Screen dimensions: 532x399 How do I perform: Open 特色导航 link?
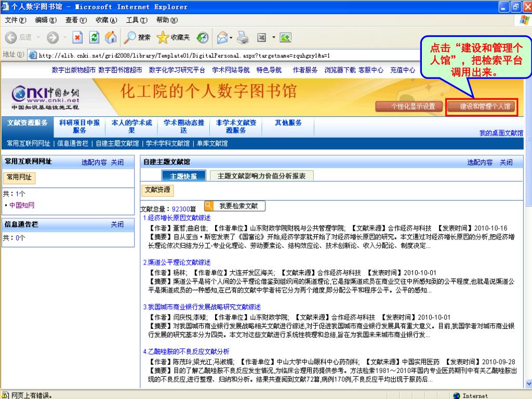(x=269, y=70)
